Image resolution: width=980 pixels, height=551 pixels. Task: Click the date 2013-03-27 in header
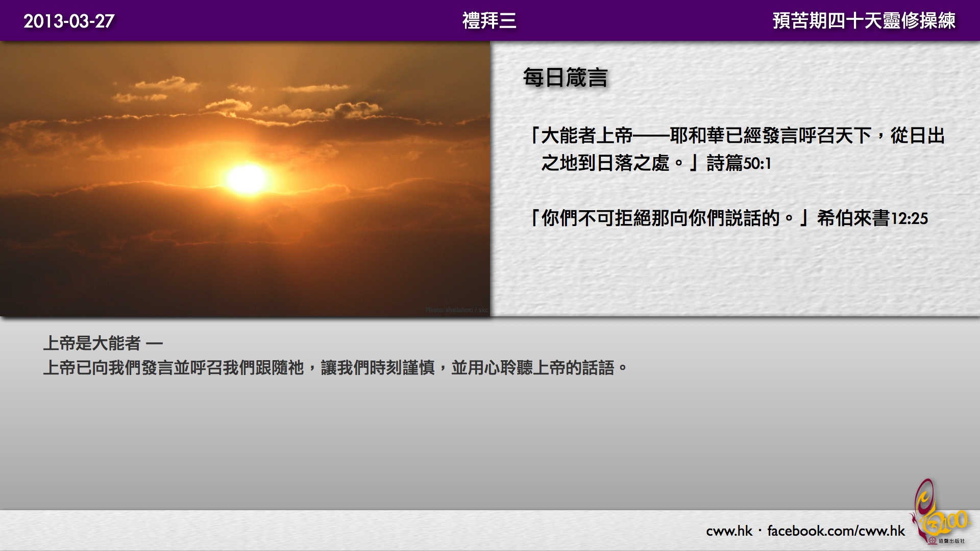69,21
